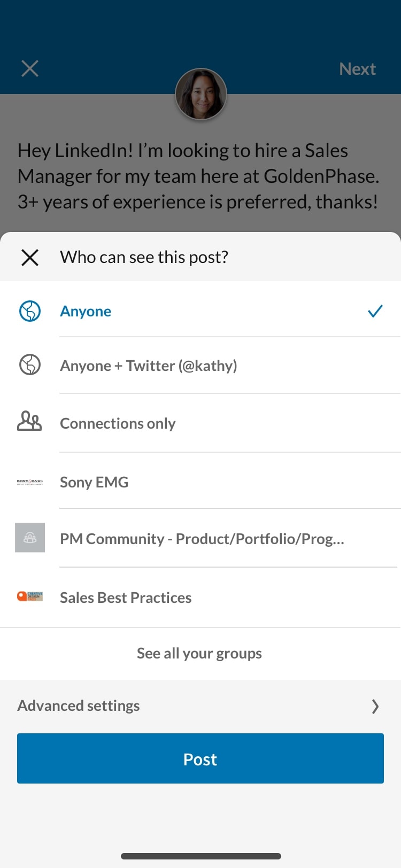
Task: Click the checkmark next to Anyone
Action: pos(375,311)
